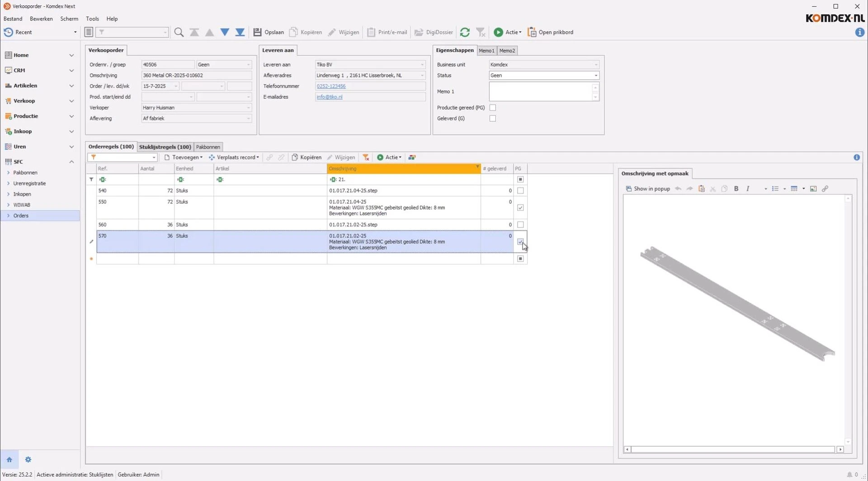Switch to the Stuklijstregels (100) tab
Image resolution: width=868 pixels, height=481 pixels.
[165, 147]
